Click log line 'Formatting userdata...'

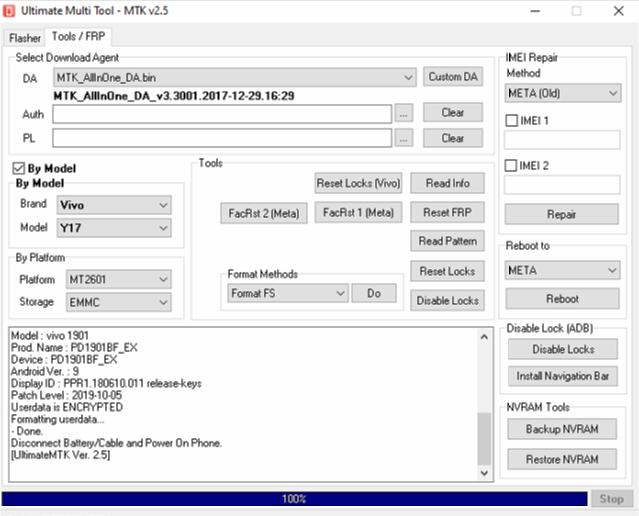coord(57,419)
